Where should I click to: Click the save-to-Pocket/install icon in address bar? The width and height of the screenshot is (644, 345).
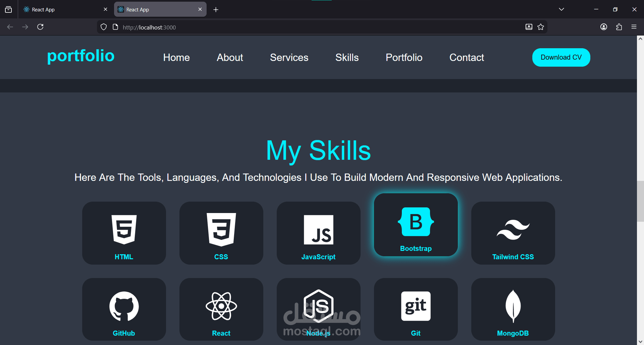point(529,27)
